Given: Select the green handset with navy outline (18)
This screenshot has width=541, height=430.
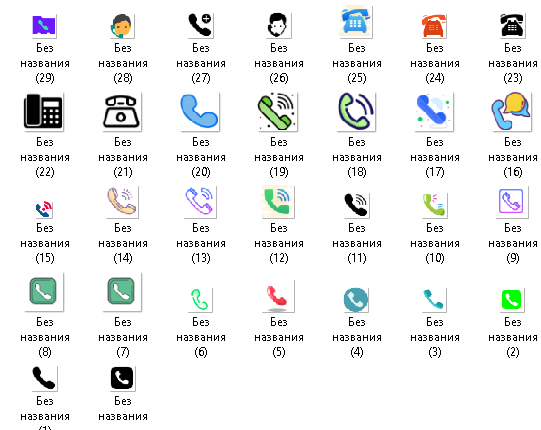Looking at the screenshot, I should point(356,111).
